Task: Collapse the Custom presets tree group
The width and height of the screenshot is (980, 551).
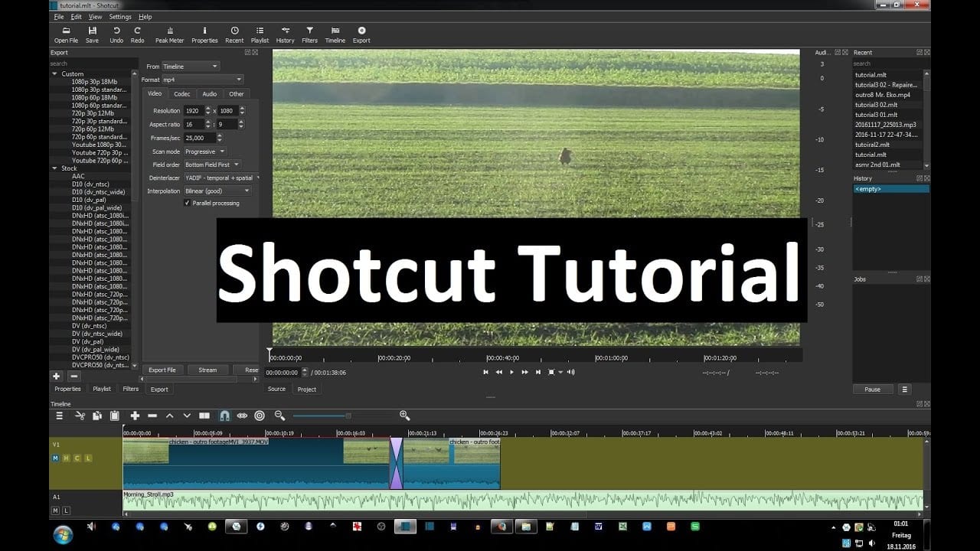Action: [54, 74]
